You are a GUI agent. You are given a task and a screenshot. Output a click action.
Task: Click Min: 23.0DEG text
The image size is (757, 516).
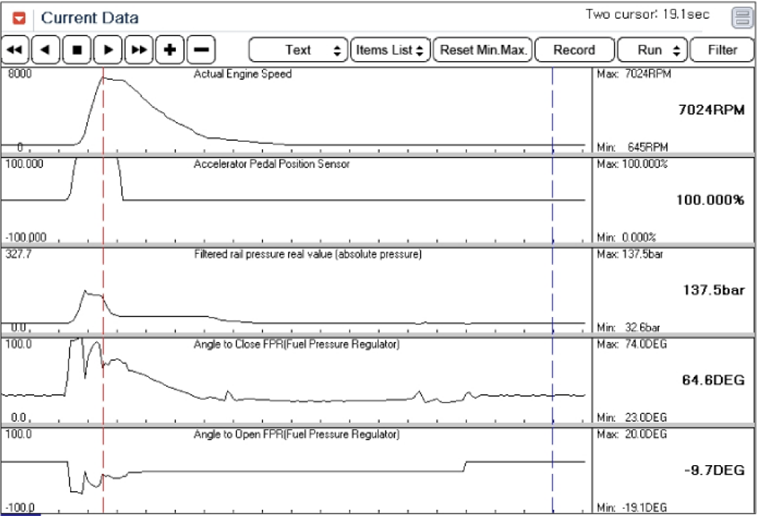point(632,418)
